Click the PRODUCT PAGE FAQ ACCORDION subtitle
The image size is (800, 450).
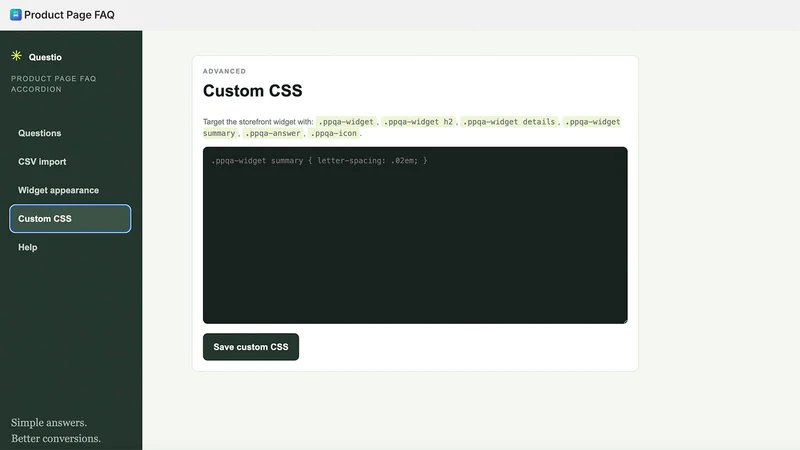54,84
